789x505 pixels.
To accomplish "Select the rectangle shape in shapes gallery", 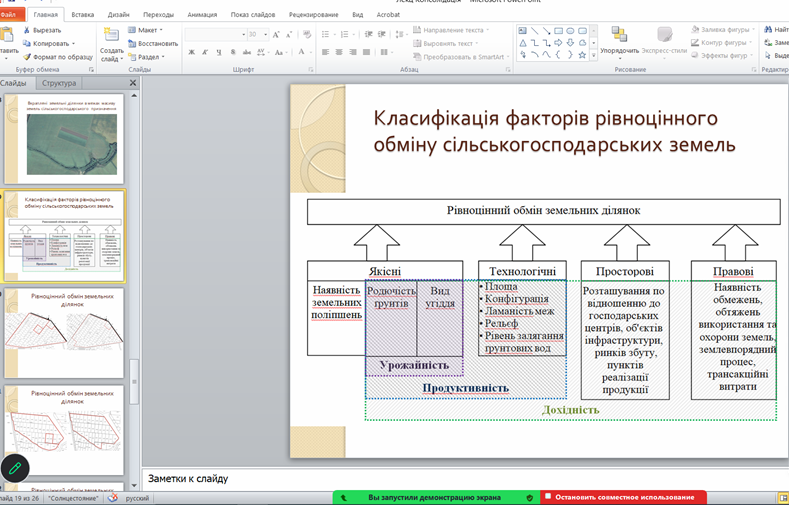I will pos(558,31).
